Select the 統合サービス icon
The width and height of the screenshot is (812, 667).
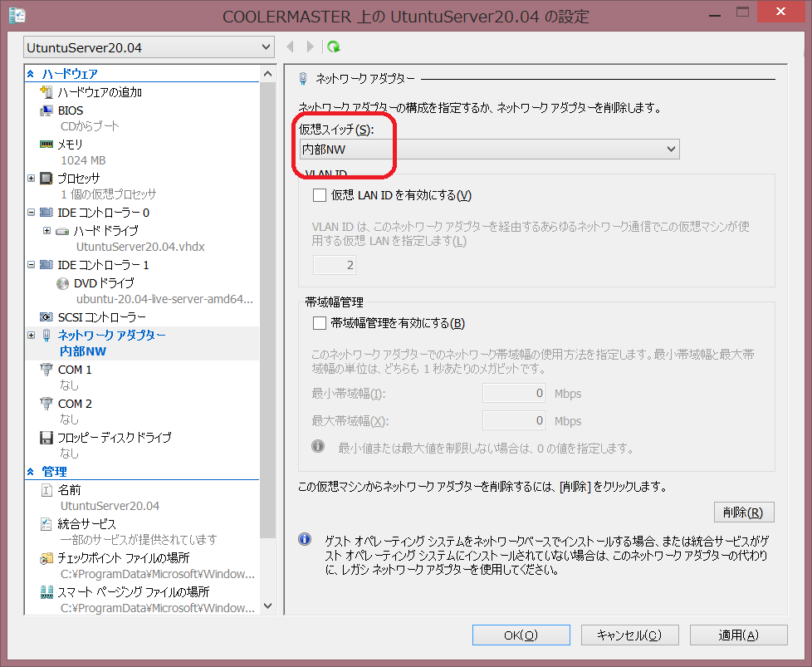tap(46, 524)
